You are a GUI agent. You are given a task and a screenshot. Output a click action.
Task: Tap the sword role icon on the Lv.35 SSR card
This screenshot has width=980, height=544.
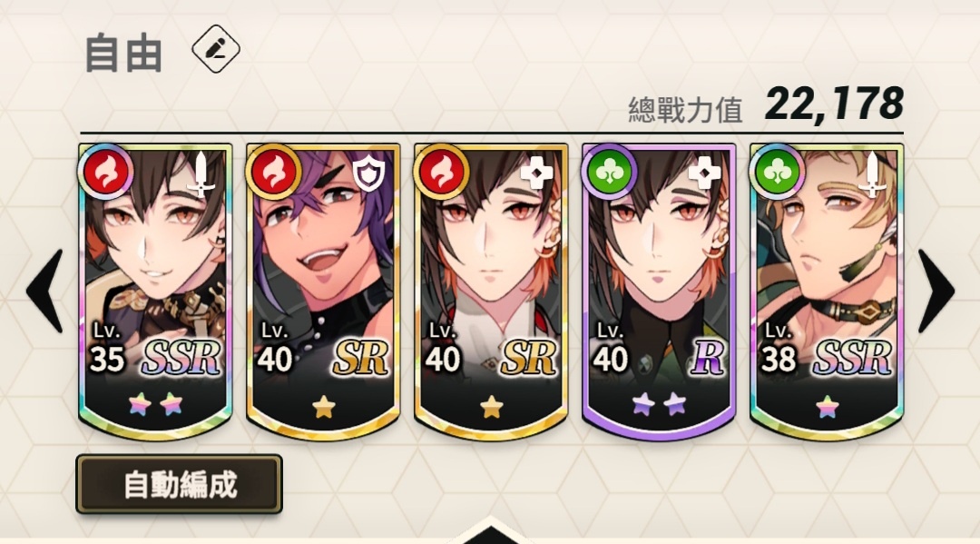201,174
